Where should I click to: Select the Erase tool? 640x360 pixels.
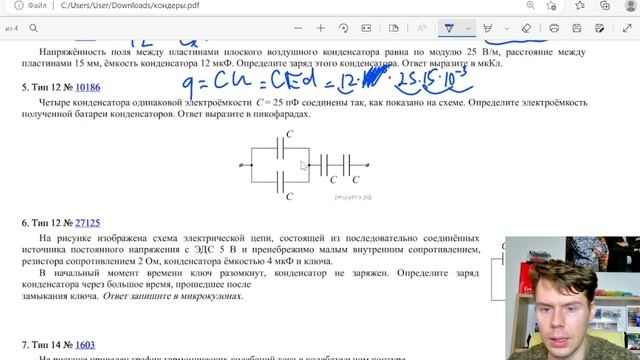(526, 28)
